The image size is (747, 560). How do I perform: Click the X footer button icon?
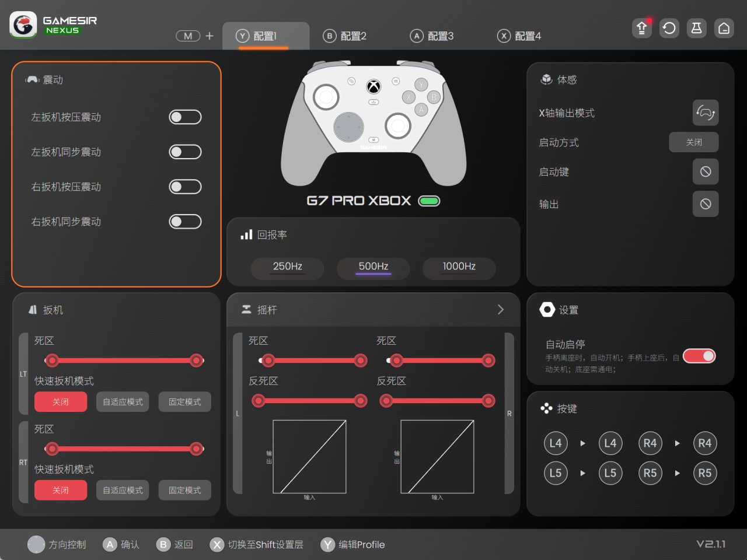point(217,544)
